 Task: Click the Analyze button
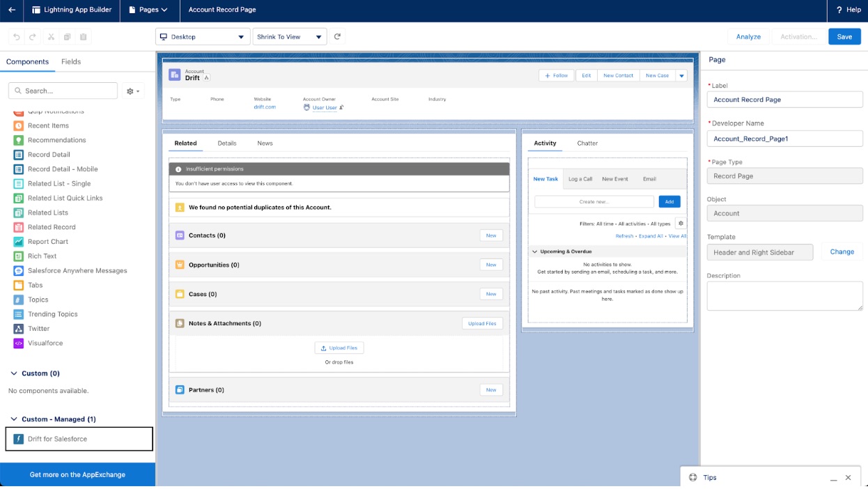[x=748, y=37]
